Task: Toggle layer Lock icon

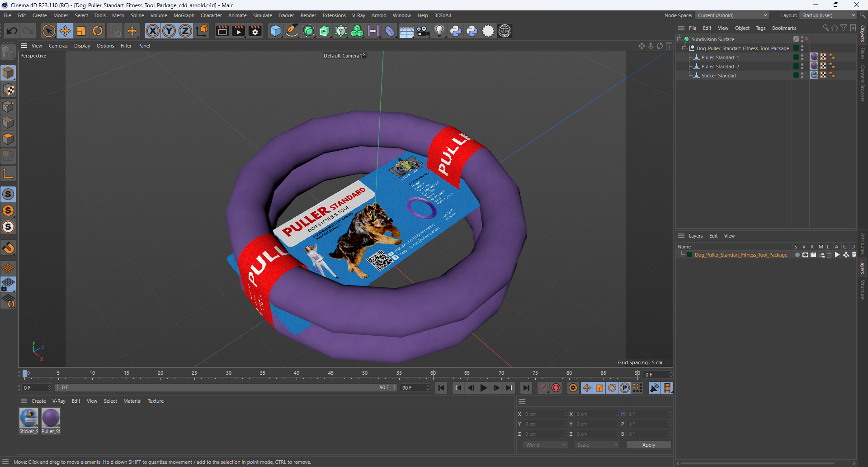Action: pos(829,255)
